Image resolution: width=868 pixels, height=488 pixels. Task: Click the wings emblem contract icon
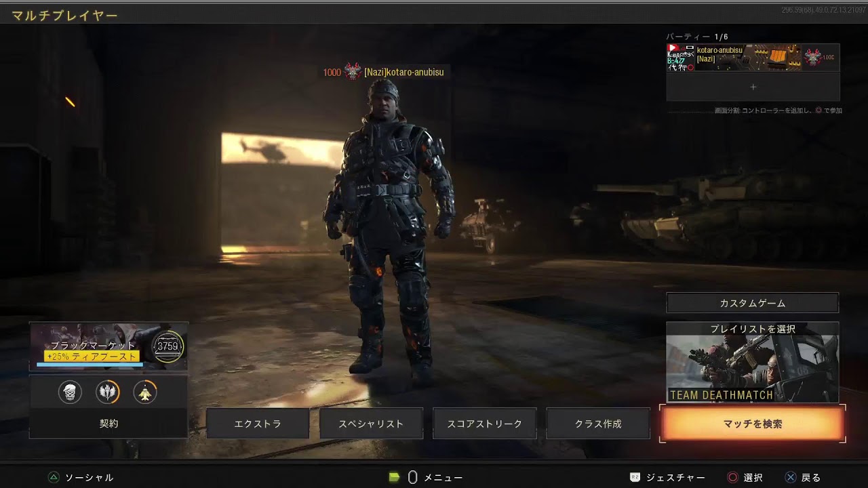point(108,392)
